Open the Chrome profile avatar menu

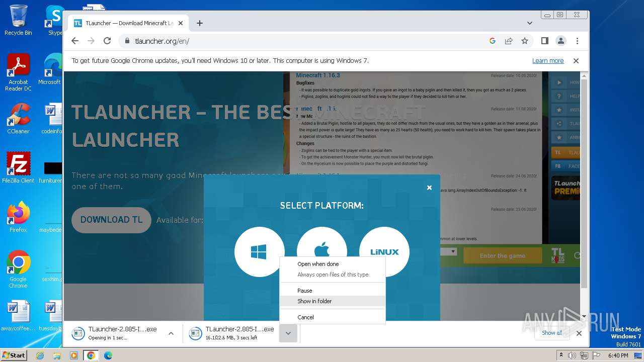point(561,41)
